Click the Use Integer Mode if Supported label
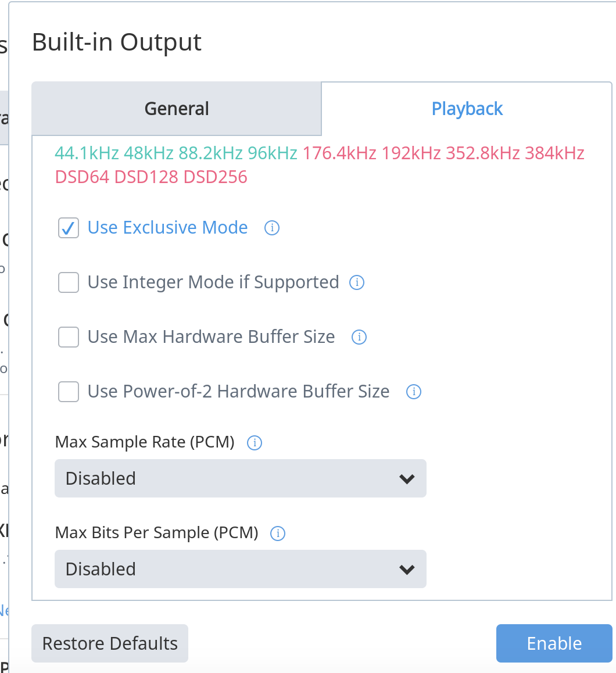This screenshot has height=673, width=616. point(213,282)
